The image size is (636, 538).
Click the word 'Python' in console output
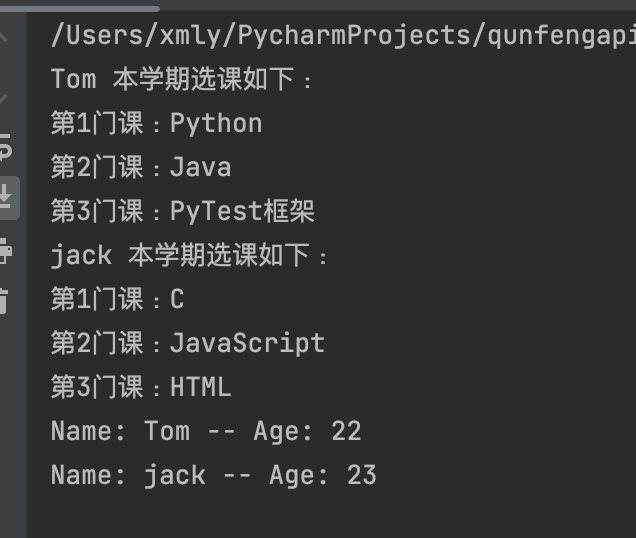216,123
